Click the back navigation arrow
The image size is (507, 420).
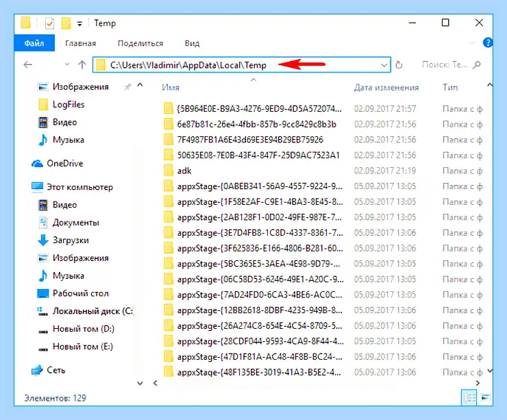[x=28, y=64]
